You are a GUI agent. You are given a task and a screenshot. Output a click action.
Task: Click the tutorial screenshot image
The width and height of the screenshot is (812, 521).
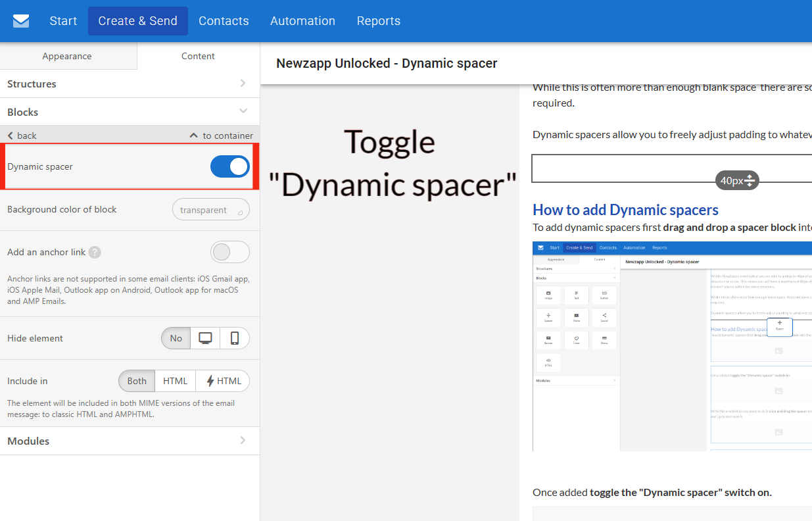[672, 346]
